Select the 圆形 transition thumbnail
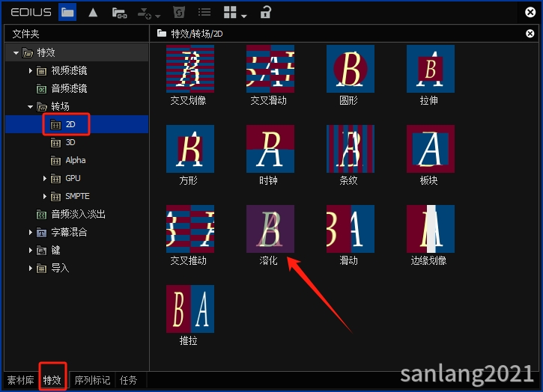Screen dimensions: 543x392 [x=350, y=69]
